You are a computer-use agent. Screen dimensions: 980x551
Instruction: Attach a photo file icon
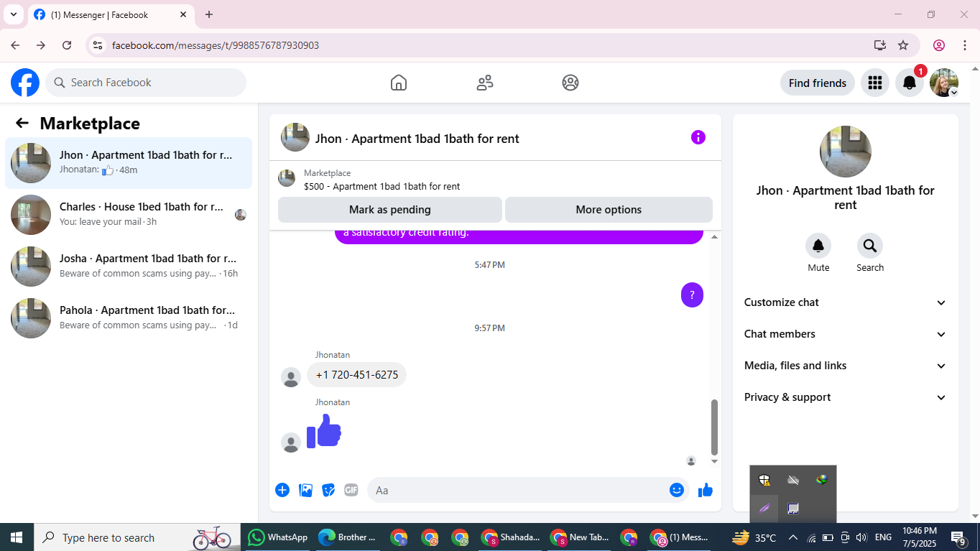(305, 490)
